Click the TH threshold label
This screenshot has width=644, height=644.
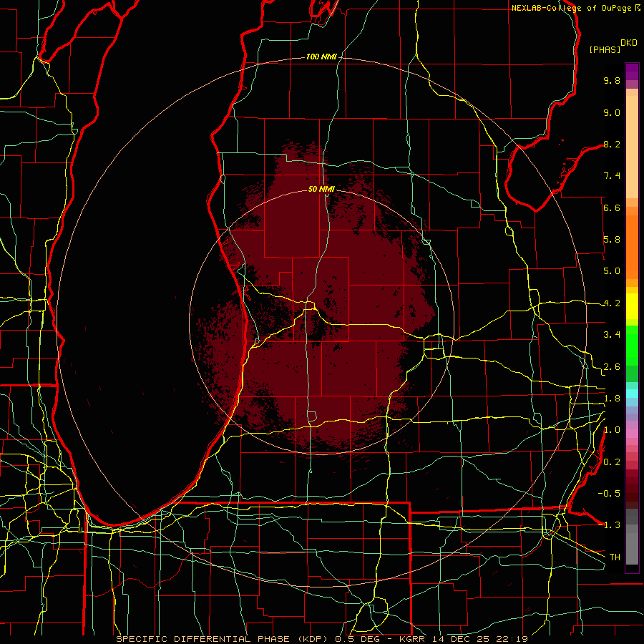(615, 557)
